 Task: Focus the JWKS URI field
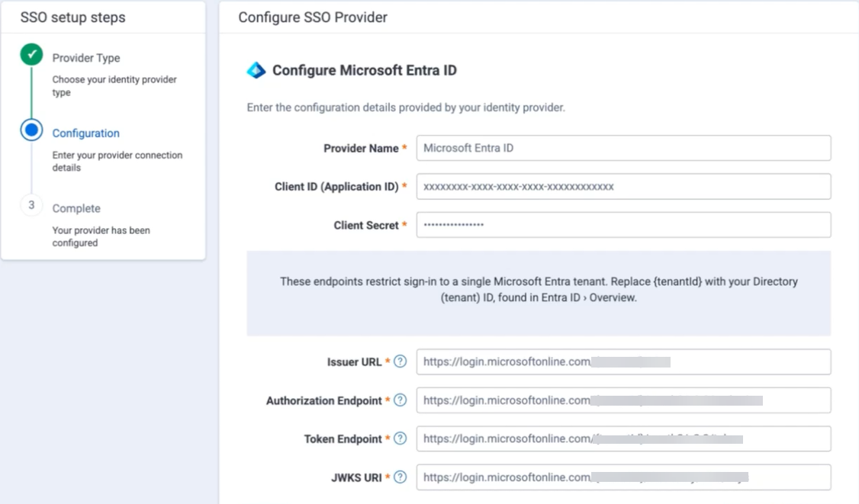pyautogui.click(x=623, y=477)
